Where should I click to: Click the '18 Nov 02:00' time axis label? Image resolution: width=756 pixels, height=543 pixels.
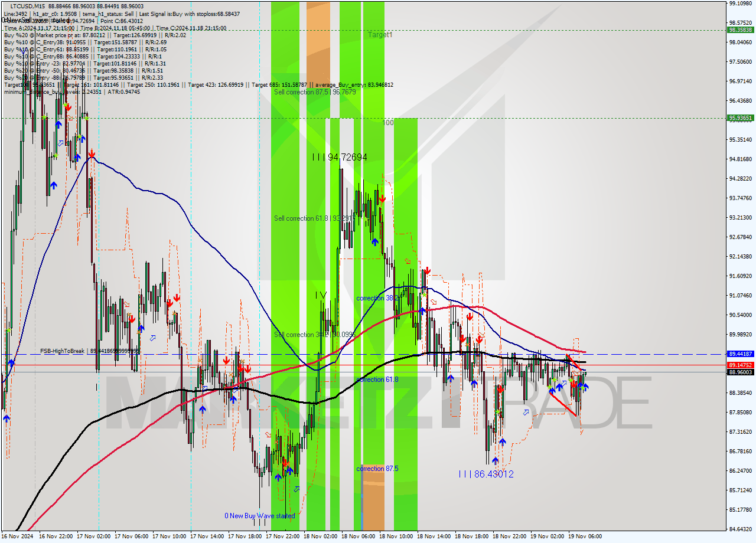(320, 537)
